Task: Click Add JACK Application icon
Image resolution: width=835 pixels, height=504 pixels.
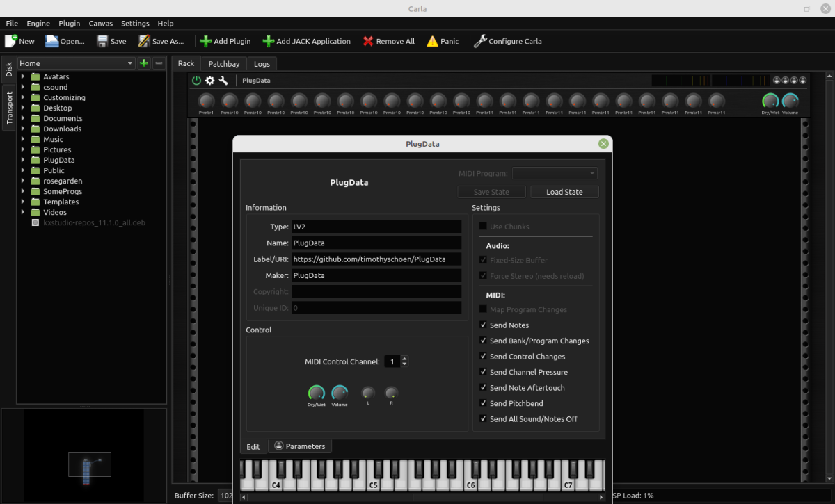Action: coord(268,41)
